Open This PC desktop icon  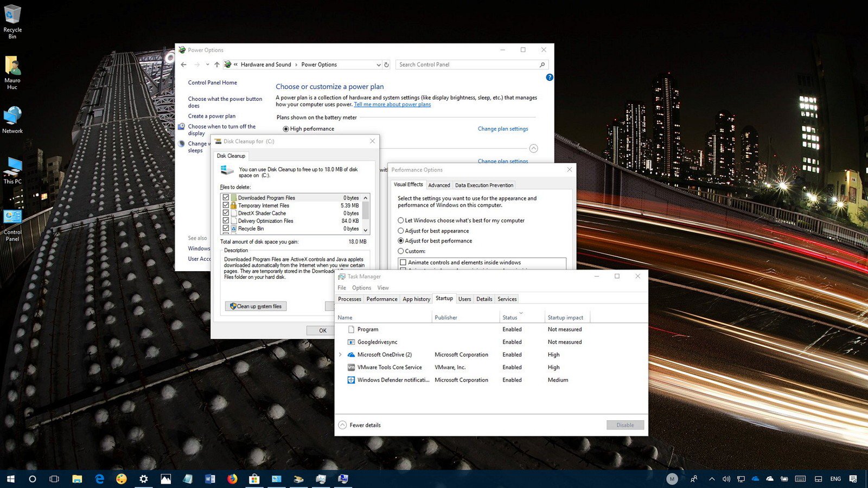pos(12,169)
